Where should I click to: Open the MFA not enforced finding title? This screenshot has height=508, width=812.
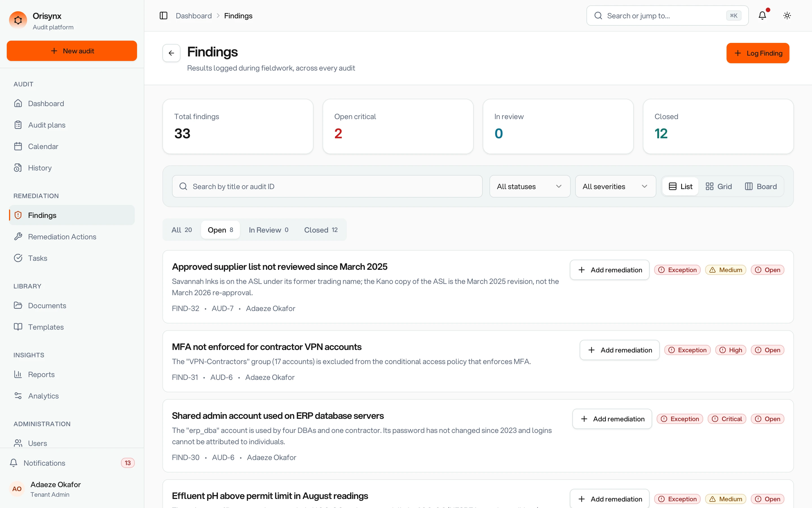click(266, 347)
